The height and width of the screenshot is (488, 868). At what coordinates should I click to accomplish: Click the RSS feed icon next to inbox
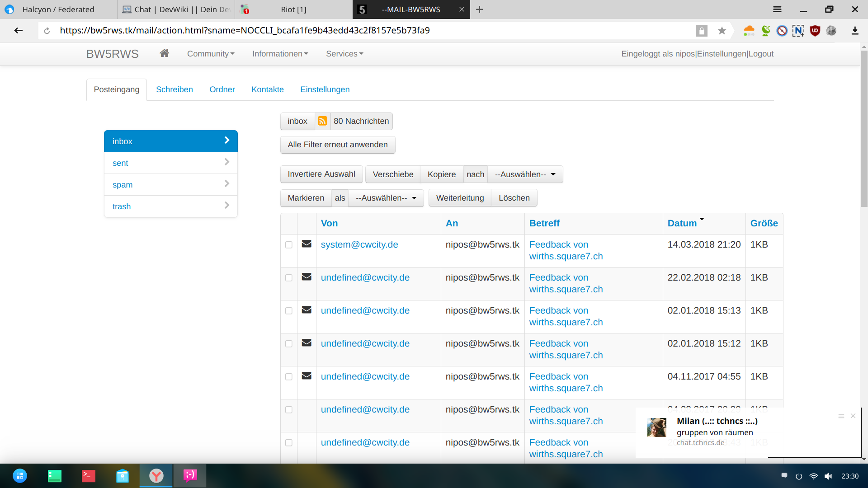(x=322, y=121)
